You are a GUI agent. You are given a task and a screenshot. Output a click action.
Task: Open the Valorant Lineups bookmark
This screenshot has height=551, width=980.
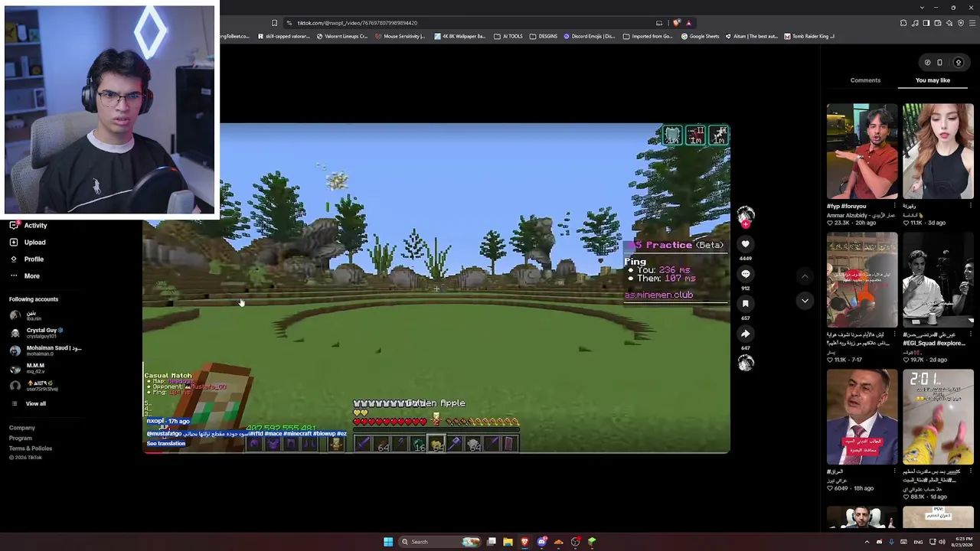(343, 36)
